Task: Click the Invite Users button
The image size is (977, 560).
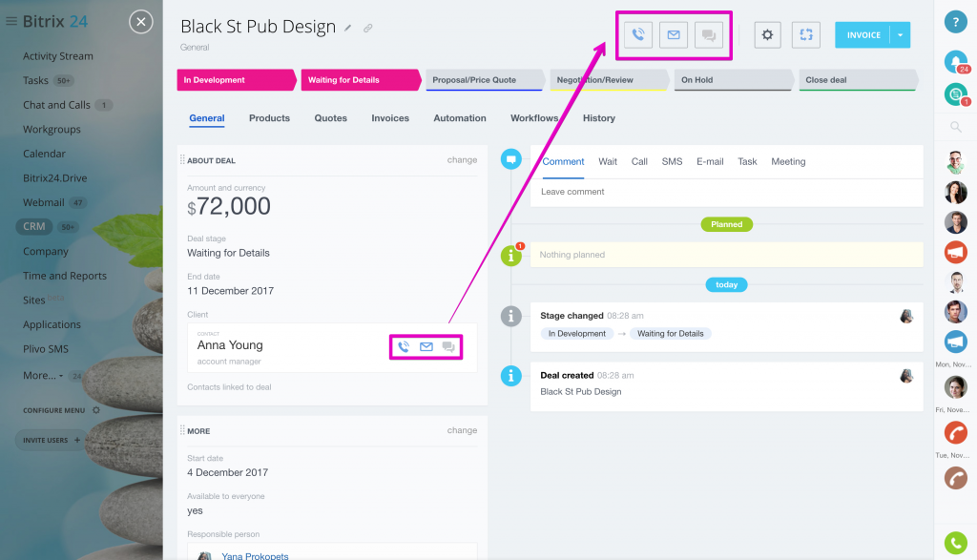Action: pyautogui.click(x=52, y=440)
